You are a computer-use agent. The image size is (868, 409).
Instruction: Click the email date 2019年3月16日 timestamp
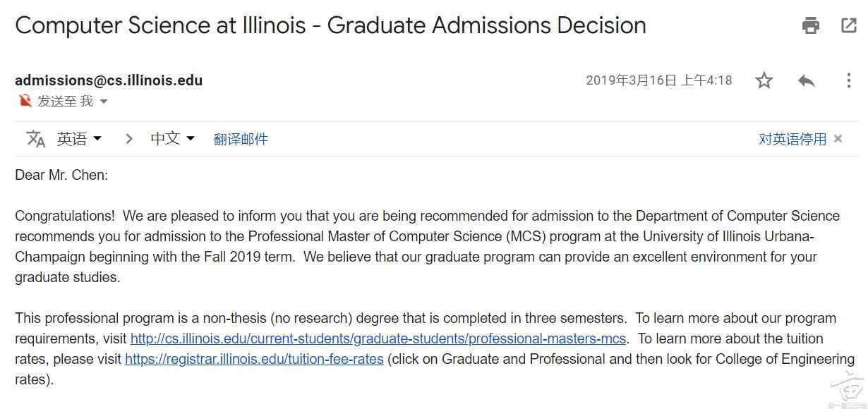tap(659, 80)
